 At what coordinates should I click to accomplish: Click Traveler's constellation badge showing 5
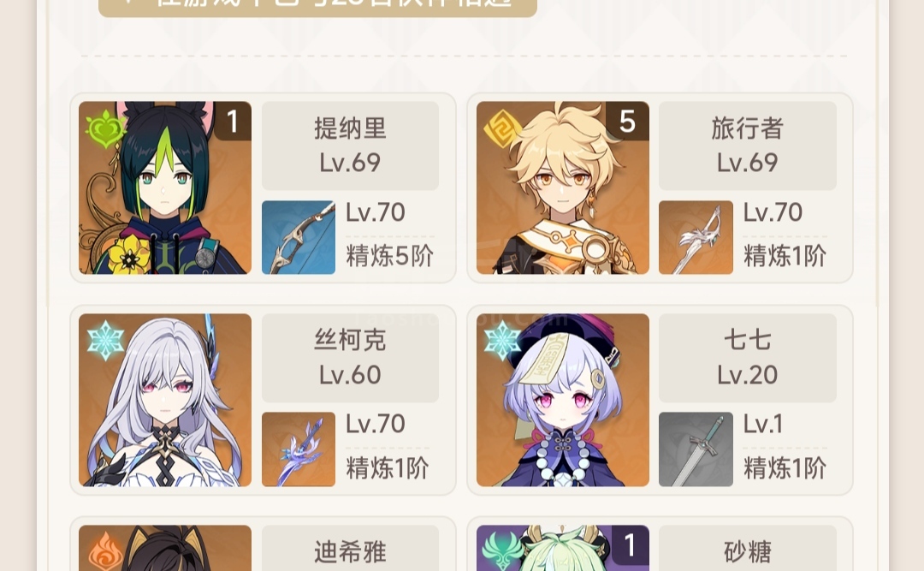pos(628,121)
